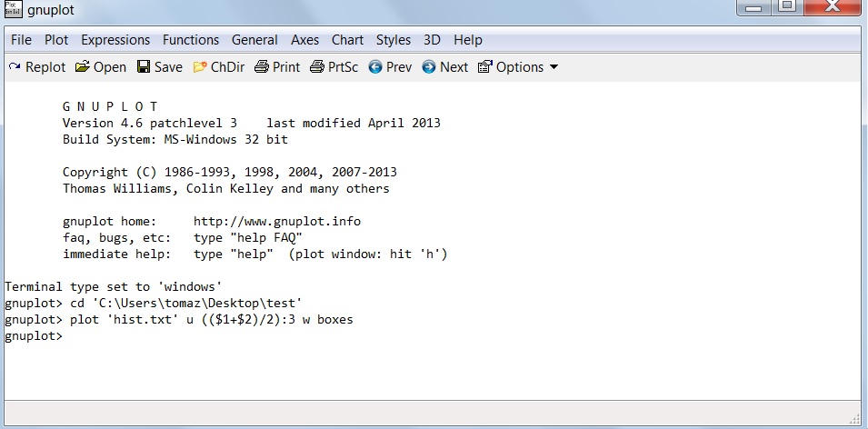Click the Save toolbar label
This screenshot has height=429, width=868.
point(168,67)
